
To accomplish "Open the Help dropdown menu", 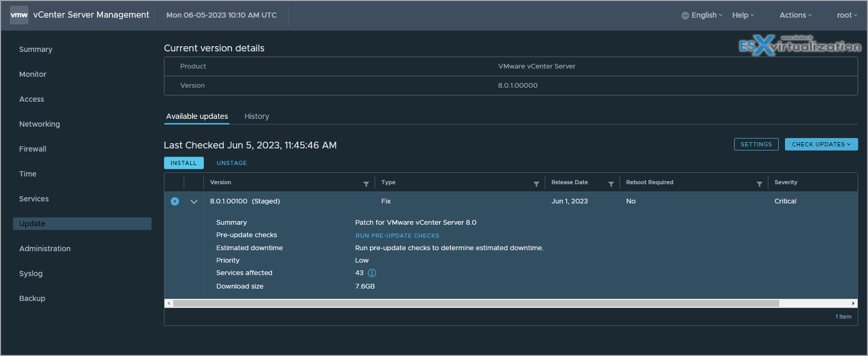I will tap(743, 16).
